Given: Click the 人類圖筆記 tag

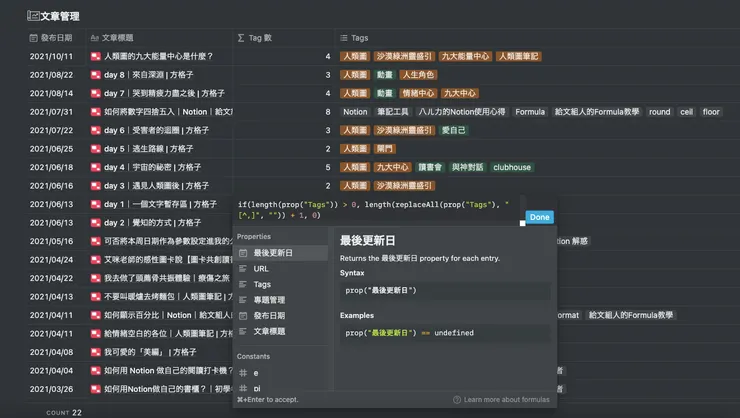Looking at the screenshot, I should point(518,56).
